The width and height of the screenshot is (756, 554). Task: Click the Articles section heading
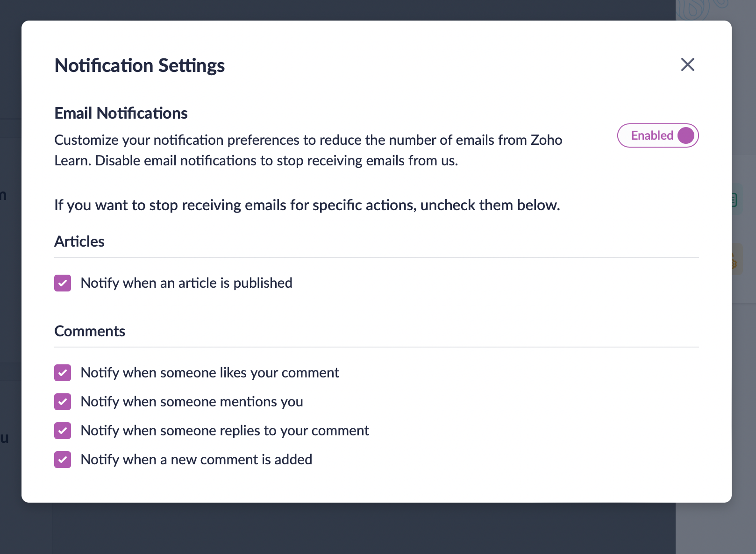(79, 241)
